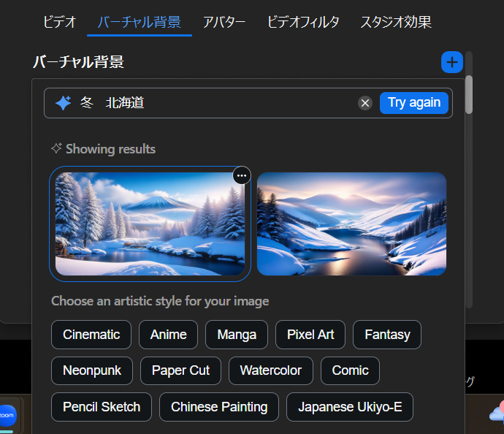504x434 pixels.
Task: Switch to the ビデオ tab
Action: (59, 22)
